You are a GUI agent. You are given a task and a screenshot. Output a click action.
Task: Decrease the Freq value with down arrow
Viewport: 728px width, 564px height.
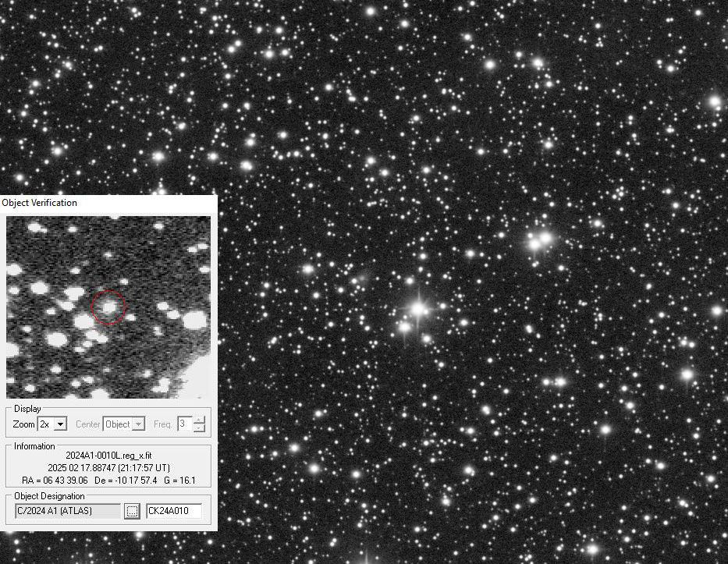click(x=199, y=427)
